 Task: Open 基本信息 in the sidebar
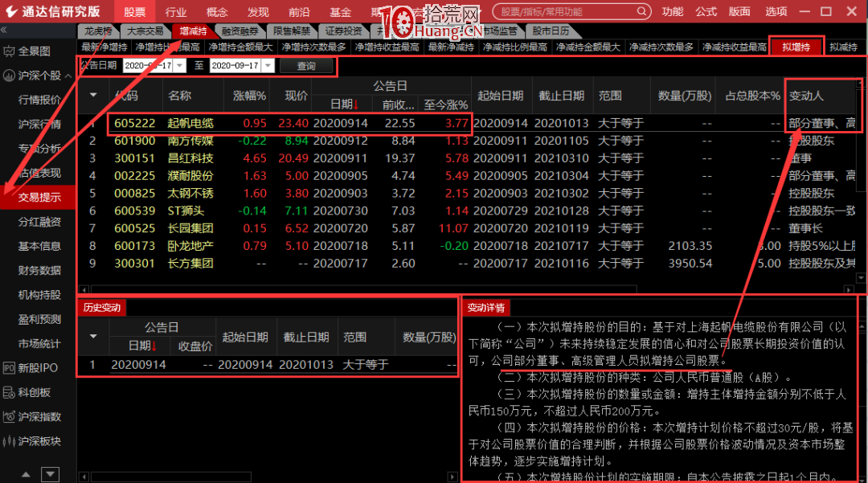click(x=39, y=246)
